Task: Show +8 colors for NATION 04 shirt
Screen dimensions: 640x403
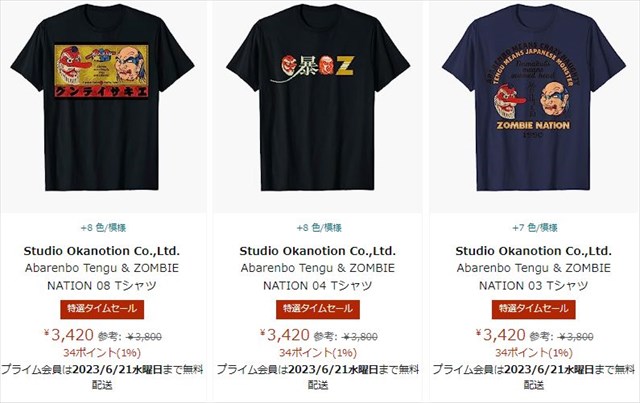Action: [x=319, y=227]
